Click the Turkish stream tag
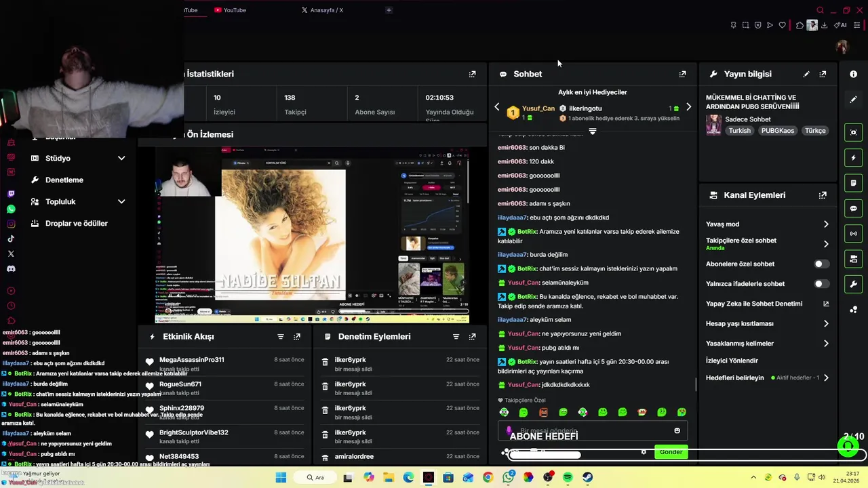 [739, 131]
